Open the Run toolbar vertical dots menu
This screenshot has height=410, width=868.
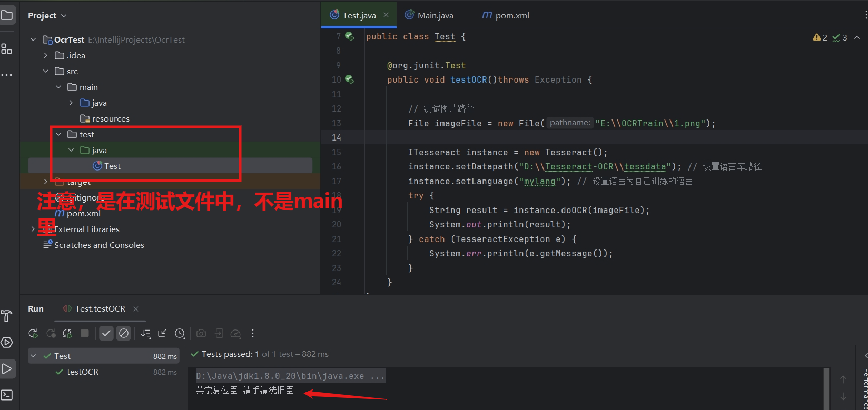[x=253, y=333]
